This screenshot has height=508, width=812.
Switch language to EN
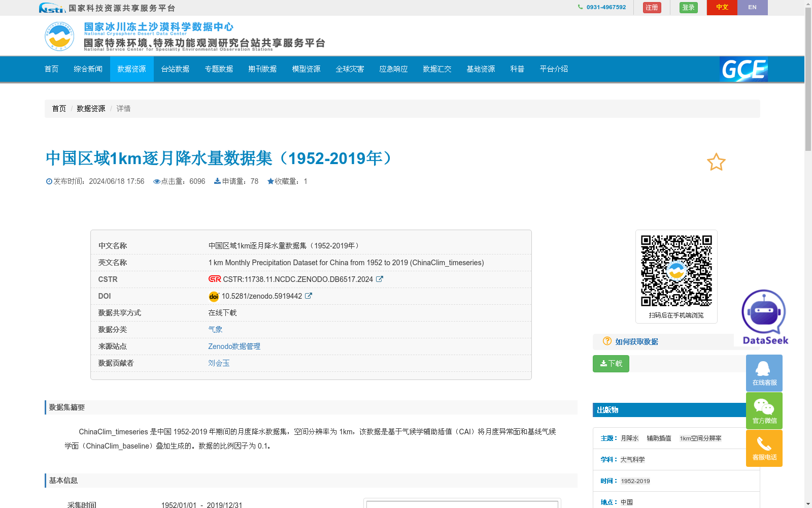753,7
